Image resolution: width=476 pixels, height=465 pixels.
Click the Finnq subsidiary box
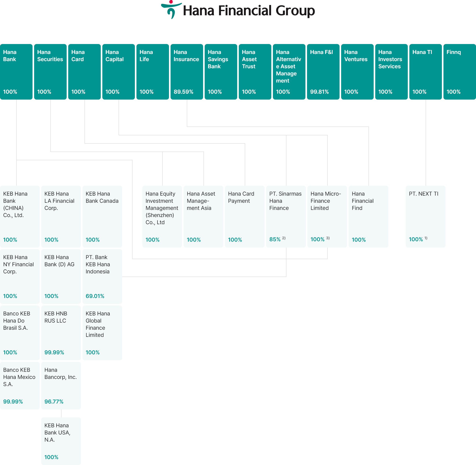(x=459, y=71)
